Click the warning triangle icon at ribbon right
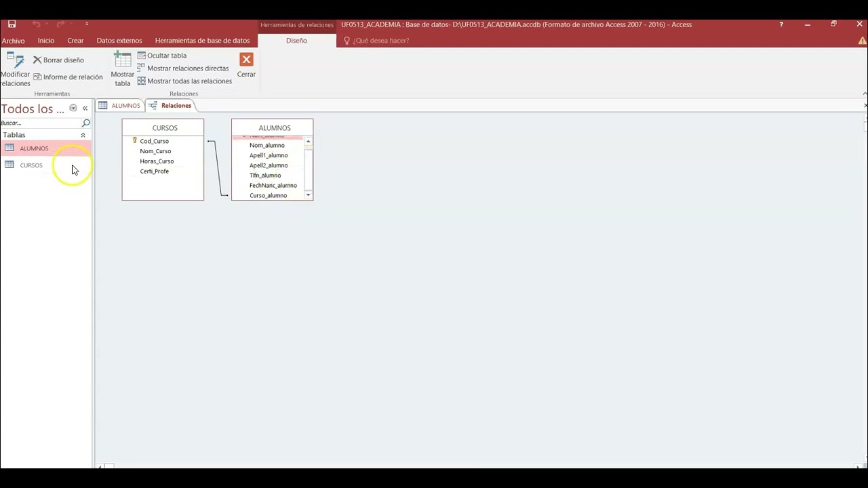 tap(862, 41)
